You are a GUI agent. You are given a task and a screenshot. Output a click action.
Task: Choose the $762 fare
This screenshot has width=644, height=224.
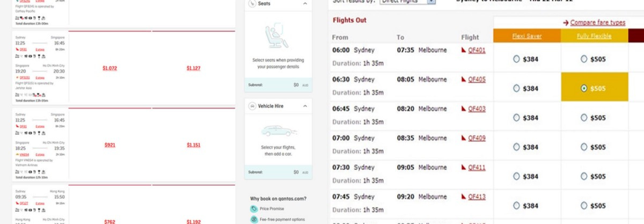109,221
